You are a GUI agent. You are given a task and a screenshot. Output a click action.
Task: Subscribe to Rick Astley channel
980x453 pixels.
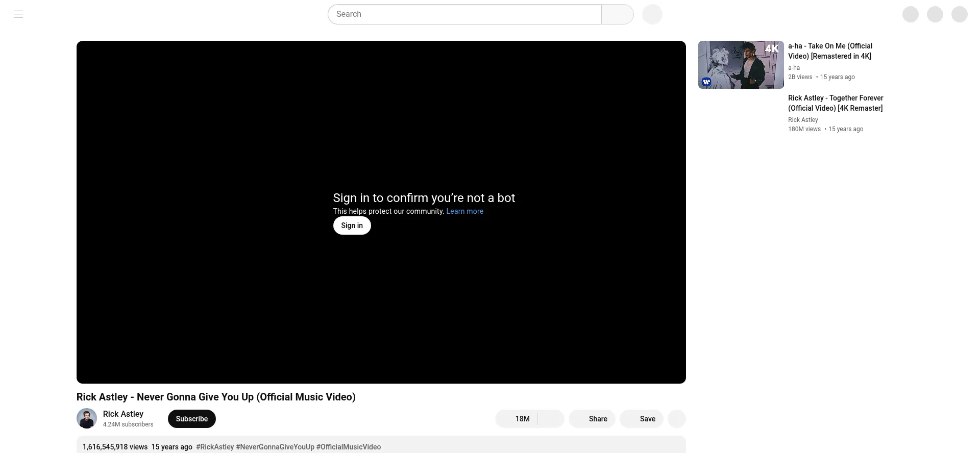point(192,419)
